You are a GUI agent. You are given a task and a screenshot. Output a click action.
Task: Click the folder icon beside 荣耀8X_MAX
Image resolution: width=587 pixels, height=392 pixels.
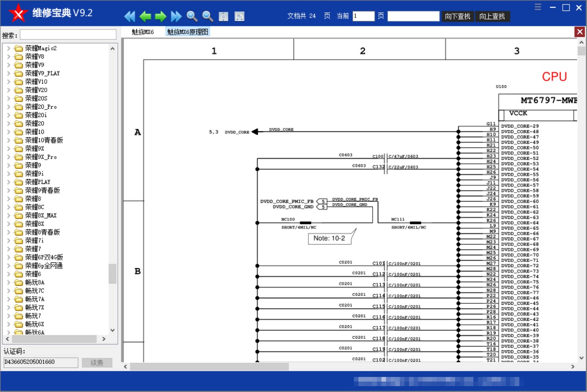[19, 215]
